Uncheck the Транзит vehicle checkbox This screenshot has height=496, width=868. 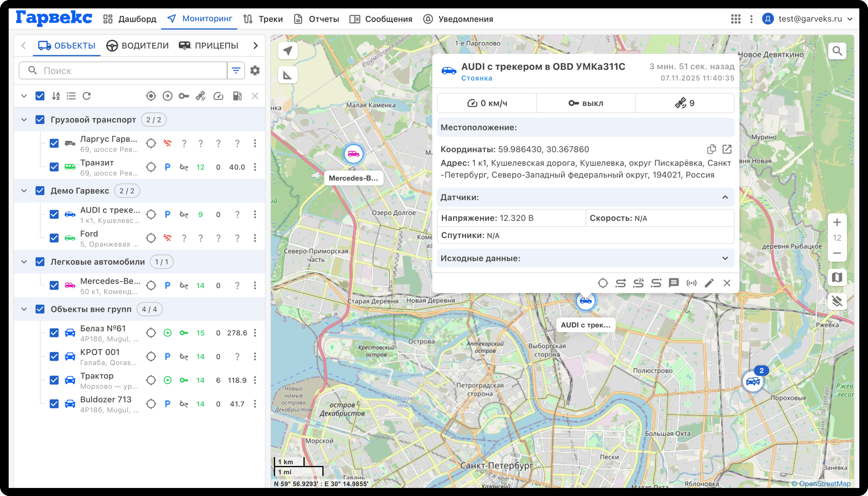pos(54,167)
